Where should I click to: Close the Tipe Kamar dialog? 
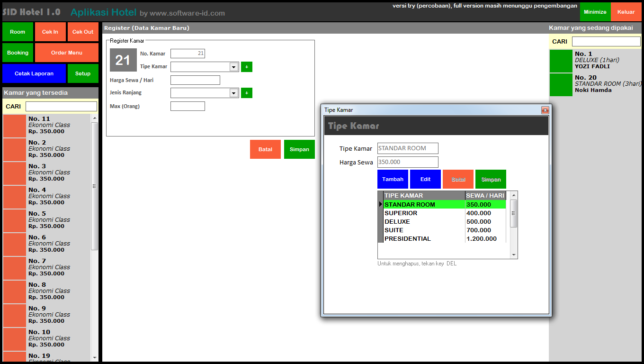click(x=545, y=110)
